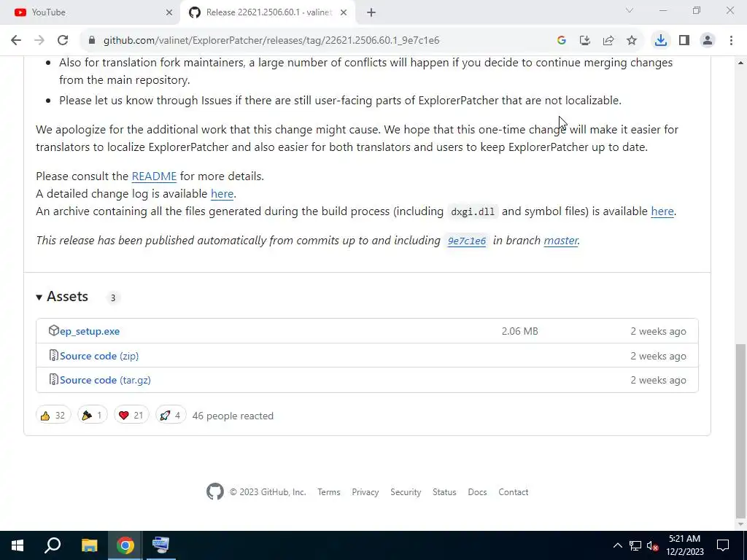Screen dimensions: 747x560
Task: Click the '2.06 MB' file size
Action: 519,332
